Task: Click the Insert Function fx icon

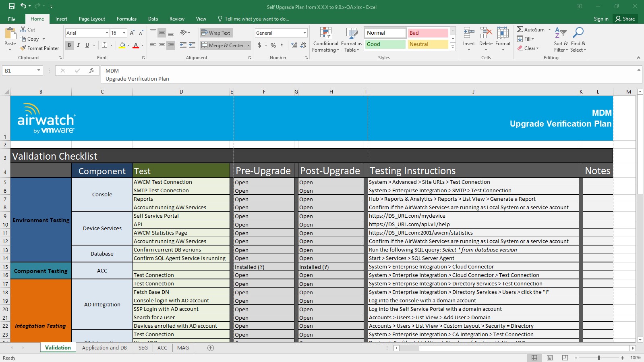Action: (x=92, y=71)
